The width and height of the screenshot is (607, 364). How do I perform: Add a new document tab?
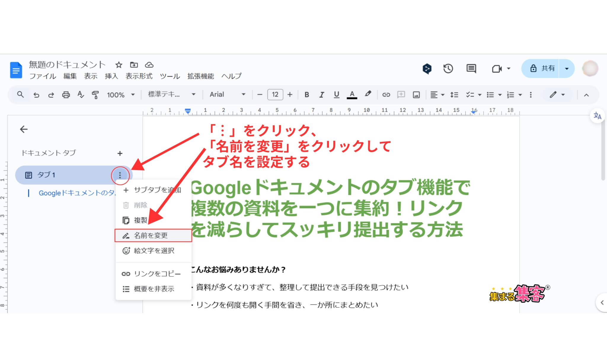(120, 153)
